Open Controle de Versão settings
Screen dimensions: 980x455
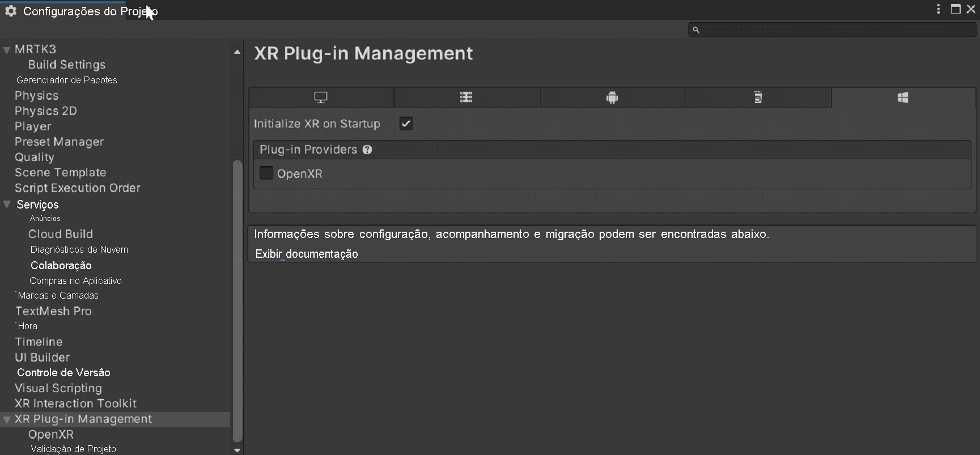point(63,373)
